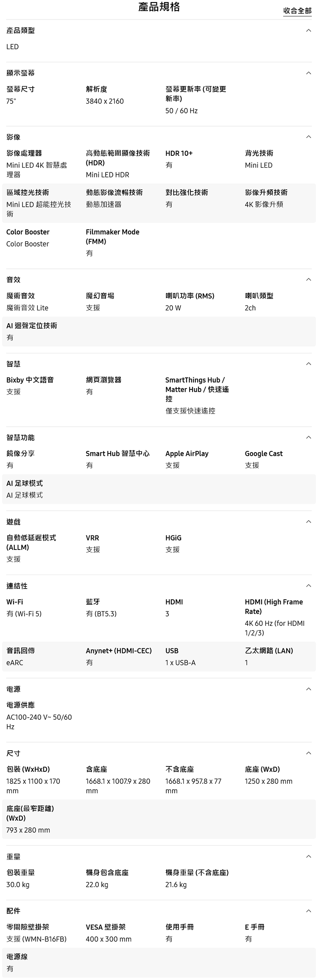Collapse the 智慧 section chevron

tap(308, 364)
